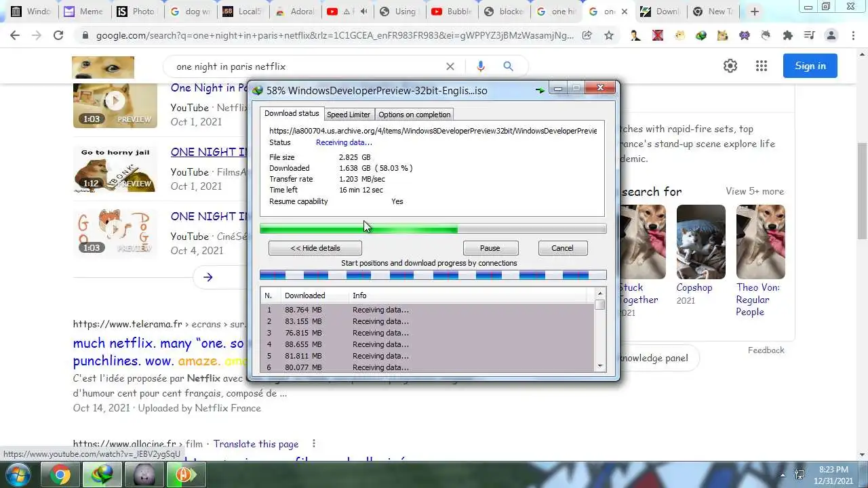Open Chrome's three-dot menu
868x488 pixels.
pyautogui.click(x=852, y=35)
